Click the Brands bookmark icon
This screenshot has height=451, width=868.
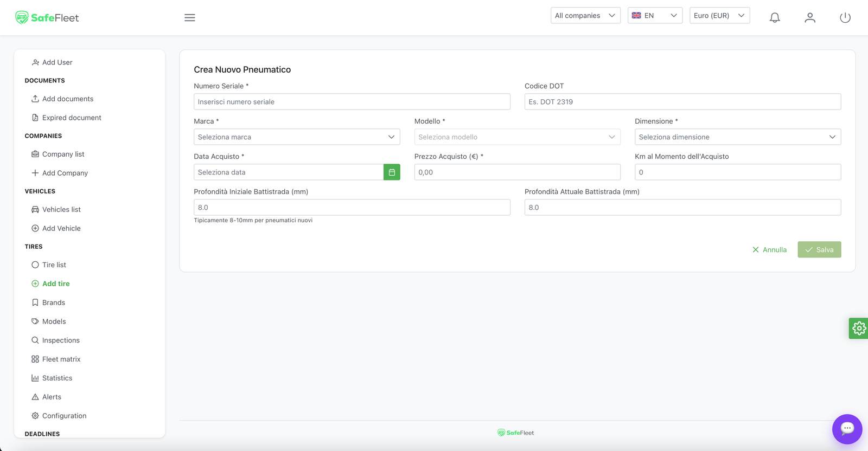point(35,302)
